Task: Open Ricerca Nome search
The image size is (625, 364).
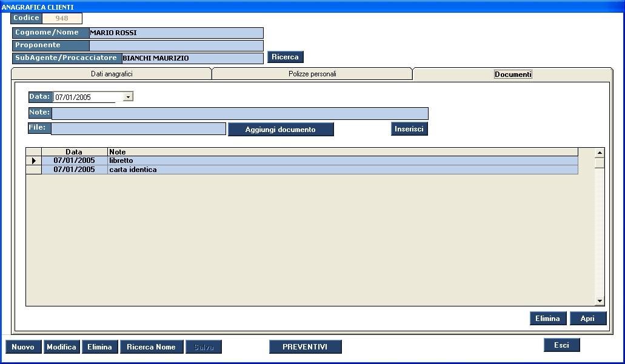Action: pyautogui.click(x=151, y=347)
